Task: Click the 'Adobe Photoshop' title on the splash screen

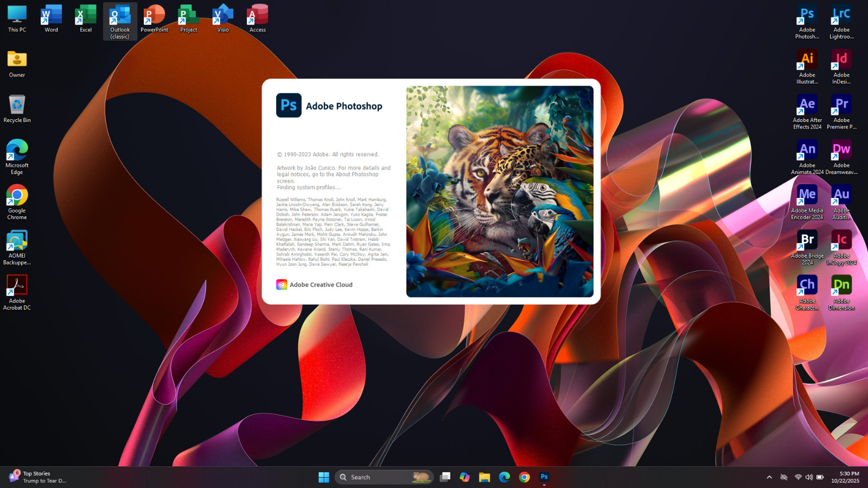Action: click(344, 106)
